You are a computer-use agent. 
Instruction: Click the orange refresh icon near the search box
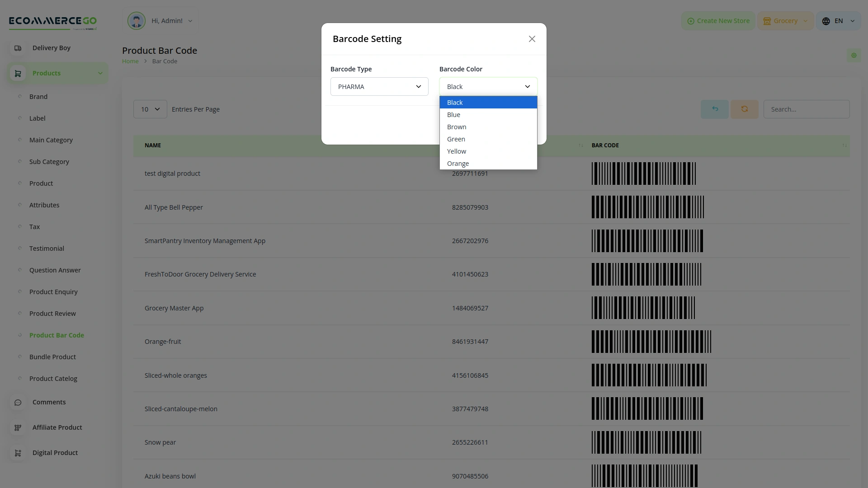(744, 109)
